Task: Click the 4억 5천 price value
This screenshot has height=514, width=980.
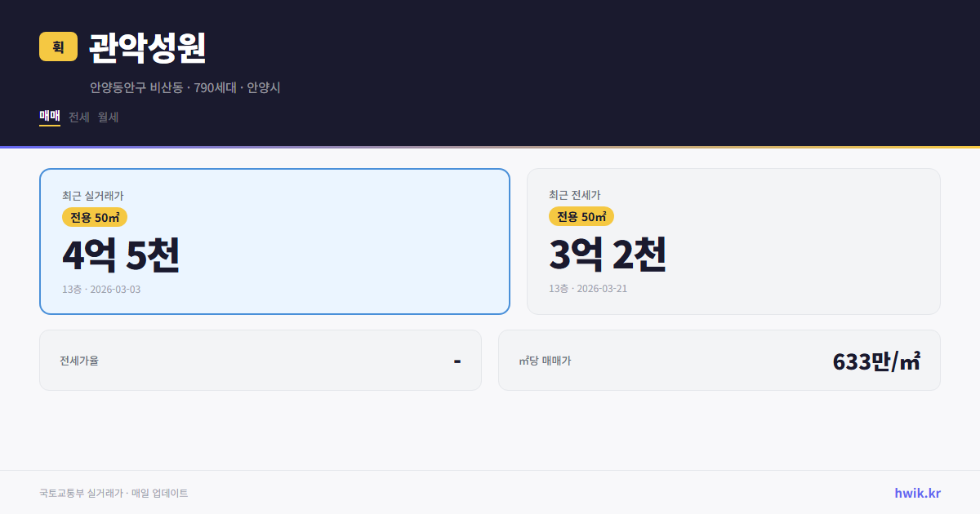Action: [121, 255]
